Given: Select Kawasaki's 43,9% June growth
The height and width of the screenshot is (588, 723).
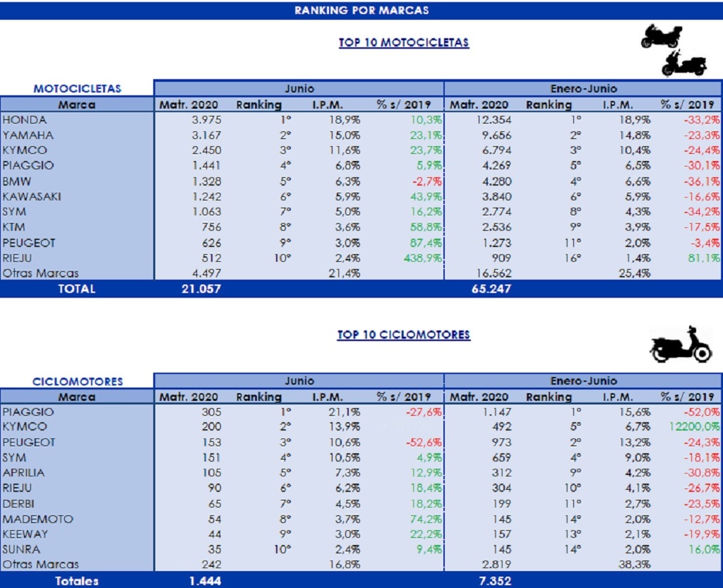Looking at the screenshot, I should pyautogui.click(x=426, y=196).
